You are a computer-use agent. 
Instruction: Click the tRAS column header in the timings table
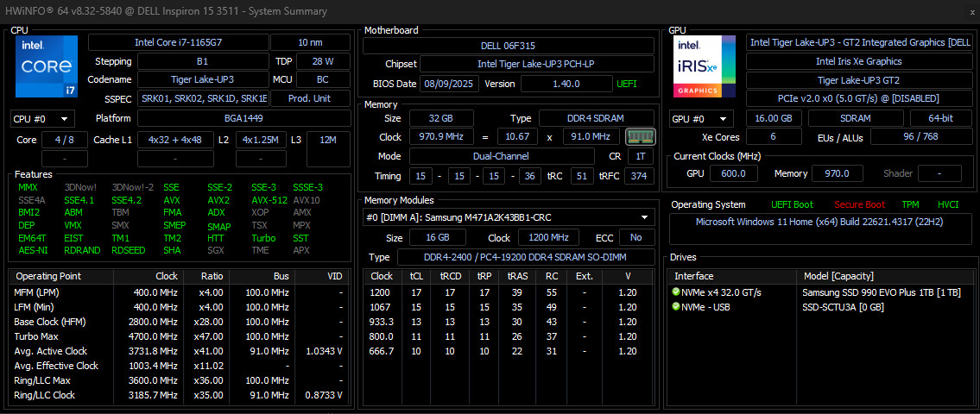(517, 276)
